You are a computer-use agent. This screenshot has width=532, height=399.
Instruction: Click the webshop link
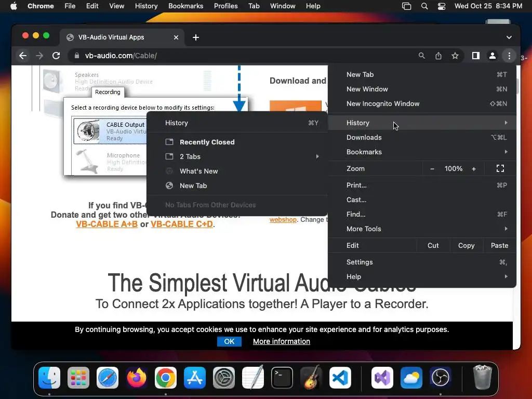283,220
